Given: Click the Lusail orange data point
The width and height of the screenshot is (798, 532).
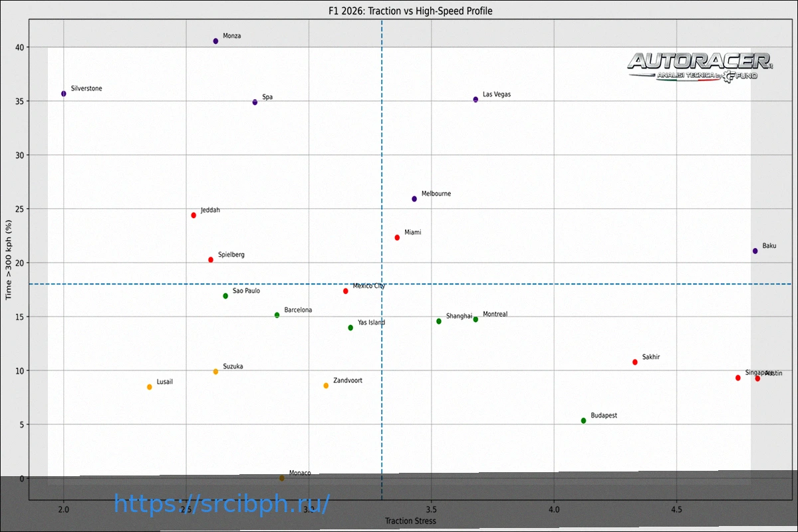Looking at the screenshot, I should [149, 387].
